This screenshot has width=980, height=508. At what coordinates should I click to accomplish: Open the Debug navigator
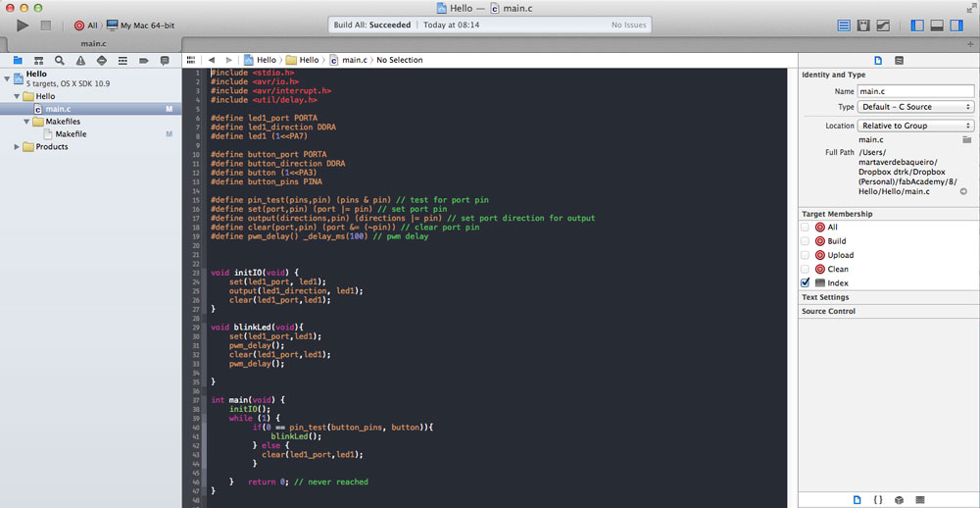coord(122,61)
